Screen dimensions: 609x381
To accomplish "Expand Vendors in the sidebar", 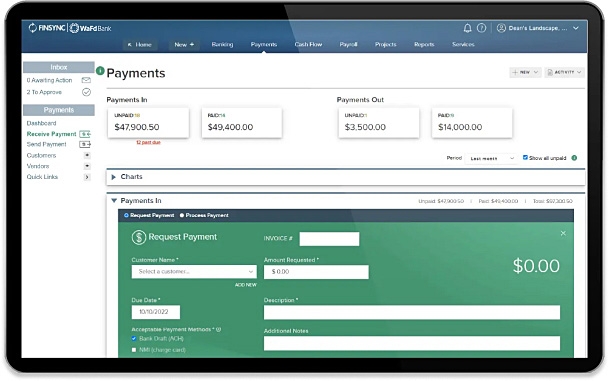I will click(x=87, y=166).
